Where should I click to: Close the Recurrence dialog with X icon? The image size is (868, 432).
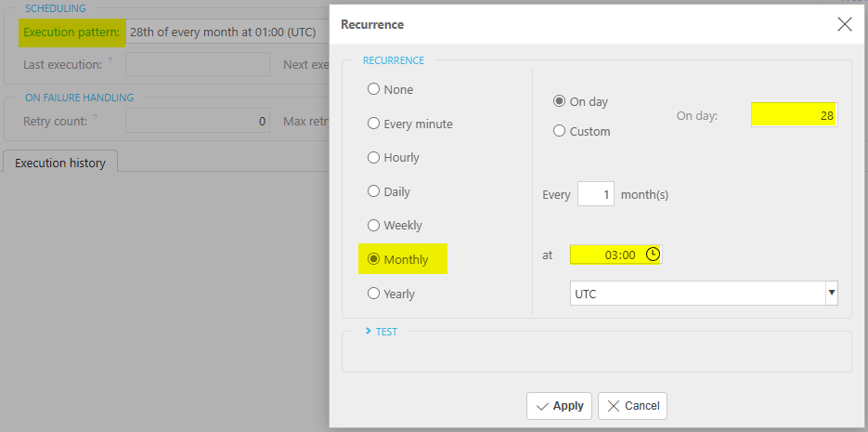tap(844, 24)
